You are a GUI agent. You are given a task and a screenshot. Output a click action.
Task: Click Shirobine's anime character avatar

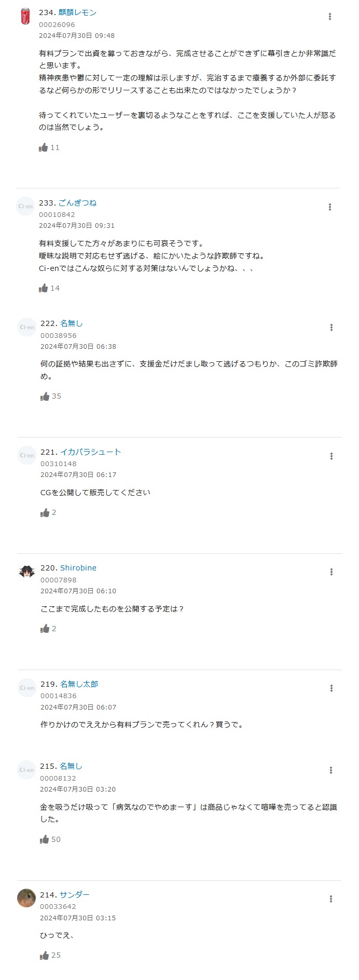[26, 571]
